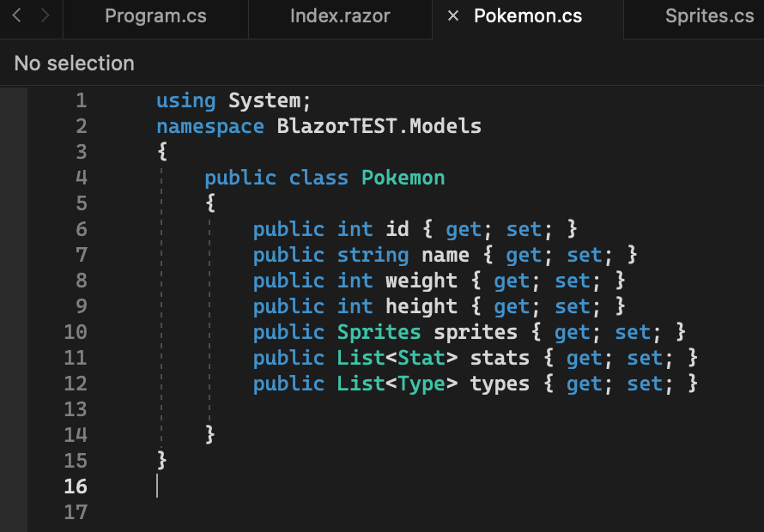
Task: Click the No selection breadcrumb
Action: point(74,63)
